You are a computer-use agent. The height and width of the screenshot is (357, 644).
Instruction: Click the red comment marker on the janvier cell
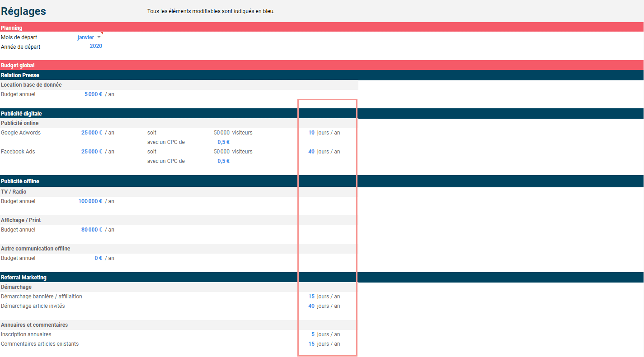click(102, 33)
